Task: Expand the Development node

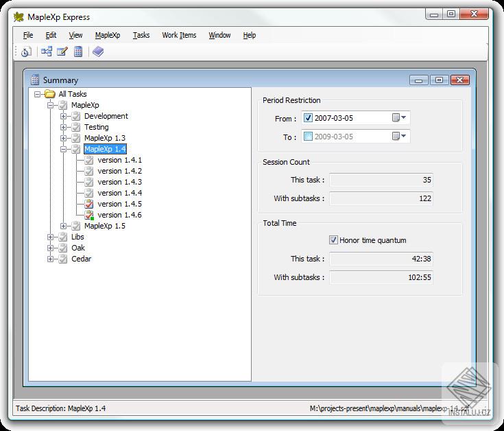Action: 63,116
